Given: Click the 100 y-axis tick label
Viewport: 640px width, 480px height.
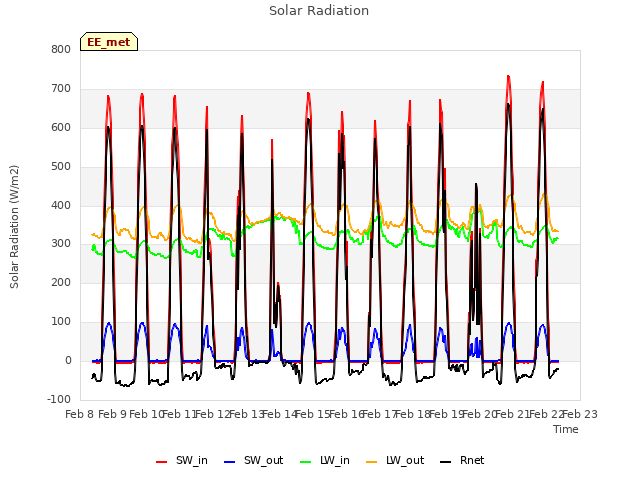Looking at the screenshot, I should 61,322.
